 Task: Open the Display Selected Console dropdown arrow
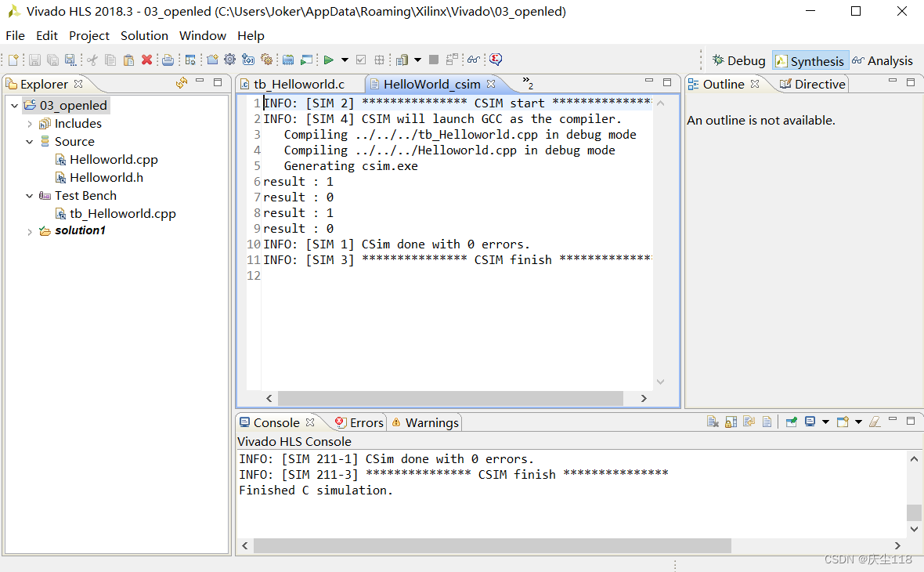[x=825, y=422]
